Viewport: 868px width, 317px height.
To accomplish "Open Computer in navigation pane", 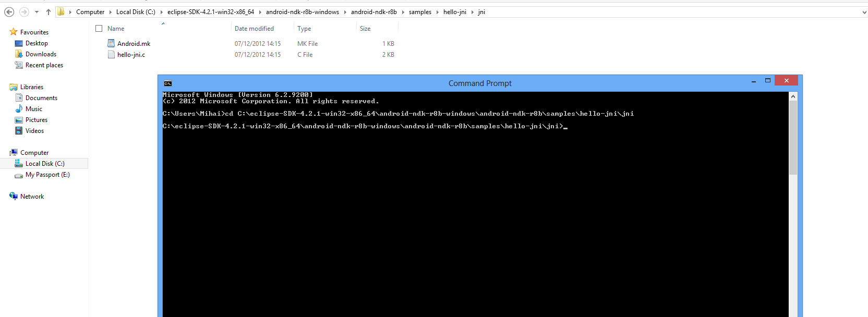I will point(34,153).
